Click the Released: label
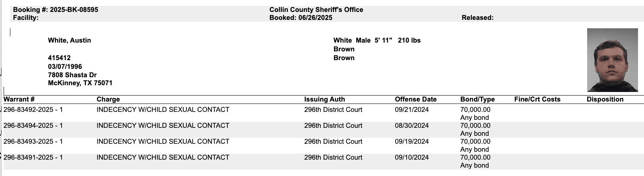Viewport: 644px width, 176px height. coord(477,18)
